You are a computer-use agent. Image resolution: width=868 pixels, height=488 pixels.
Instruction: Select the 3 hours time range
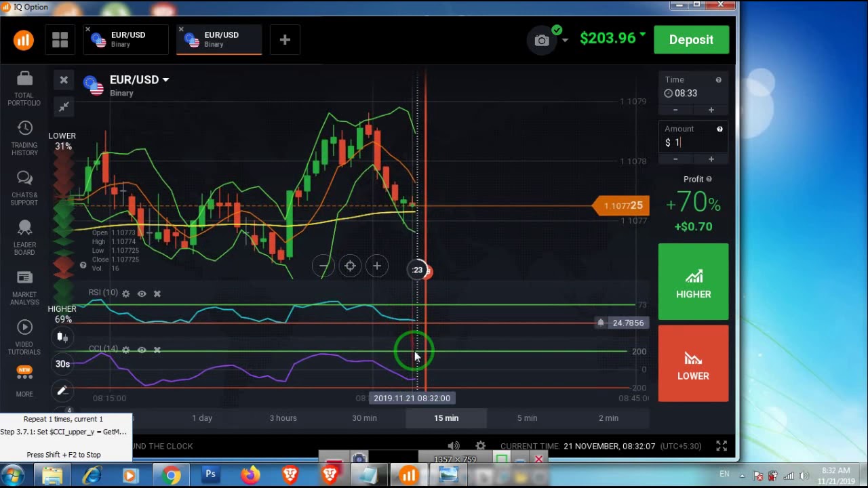point(283,418)
